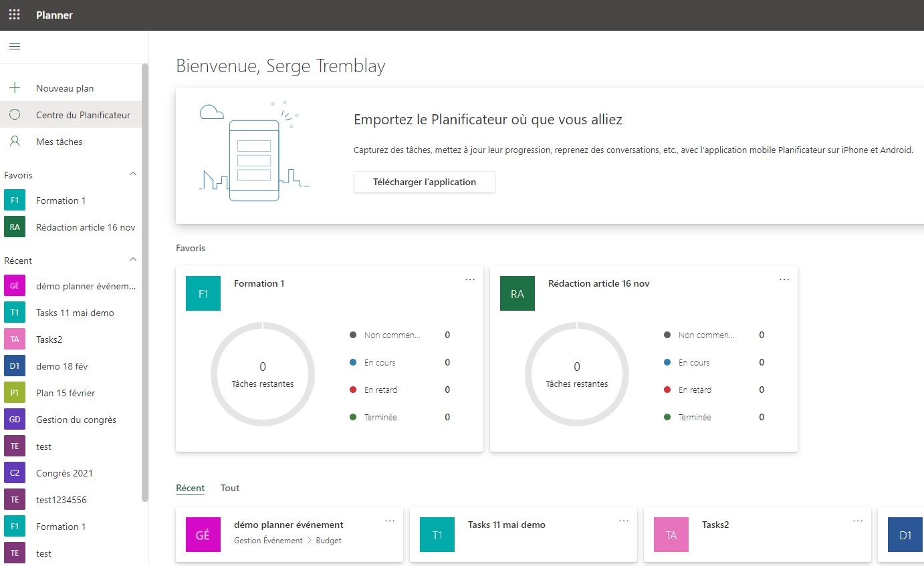The image size is (924, 566).
Task: Click En retard legend on Formation 1 card
Action: (x=380, y=390)
